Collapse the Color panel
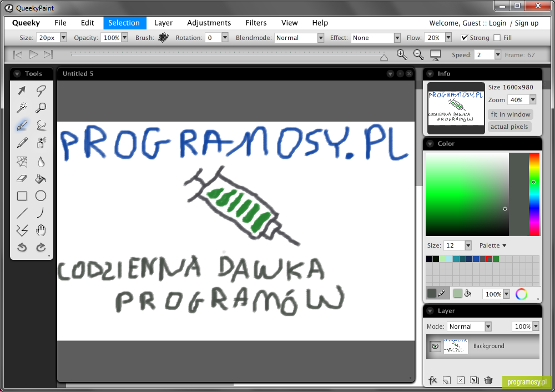Image resolution: width=555 pixels, height=392 pixels. coord(430,144)
